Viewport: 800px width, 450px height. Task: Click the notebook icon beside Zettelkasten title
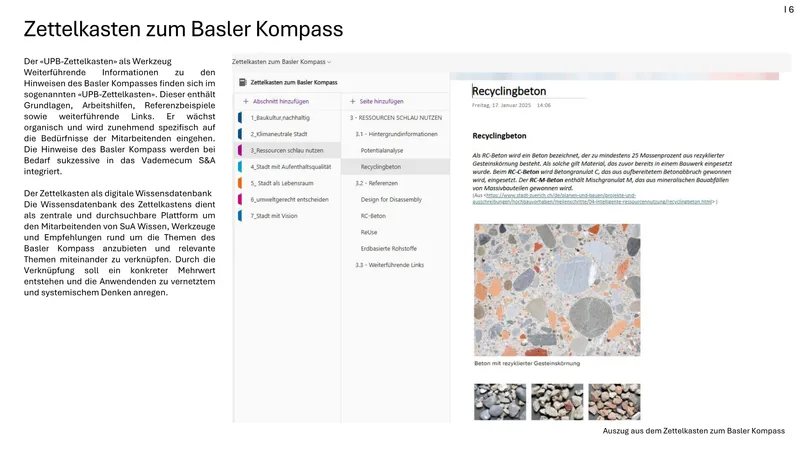tap(241, 82)
